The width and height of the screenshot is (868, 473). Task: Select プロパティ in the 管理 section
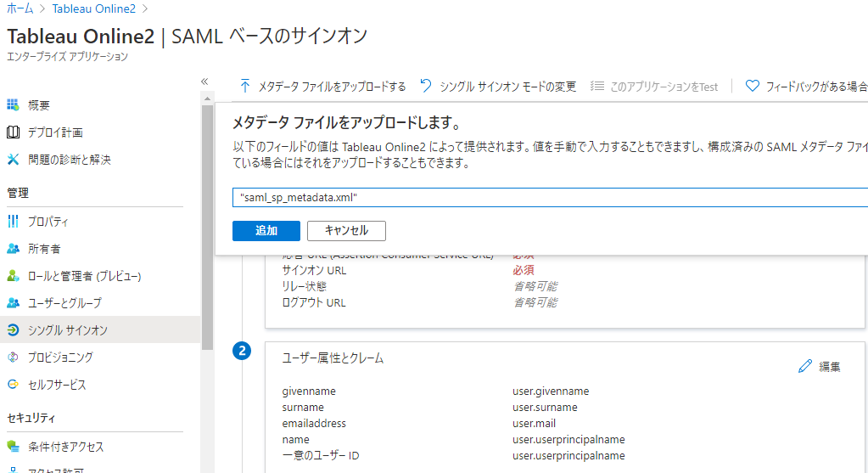click(48, 222)
